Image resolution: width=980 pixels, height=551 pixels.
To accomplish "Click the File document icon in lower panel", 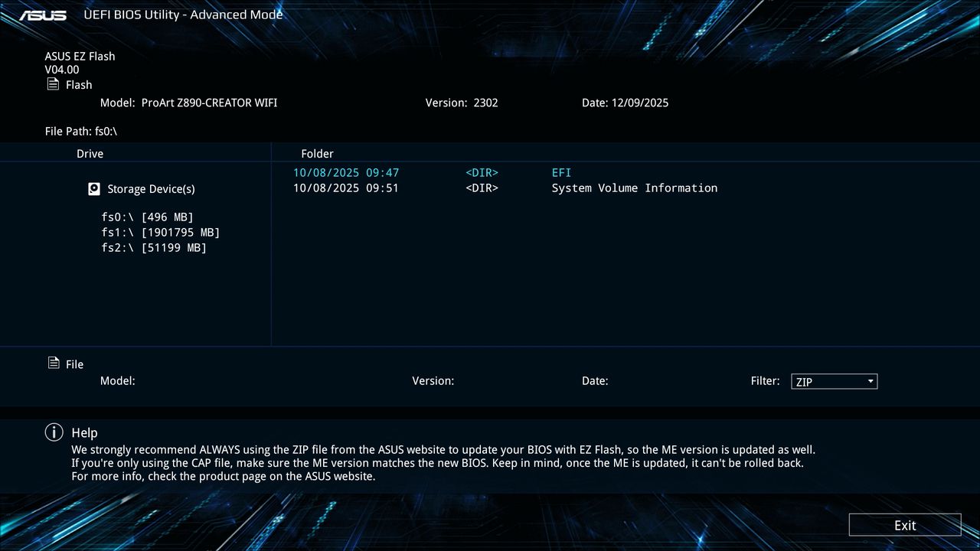I will [53, 364].
